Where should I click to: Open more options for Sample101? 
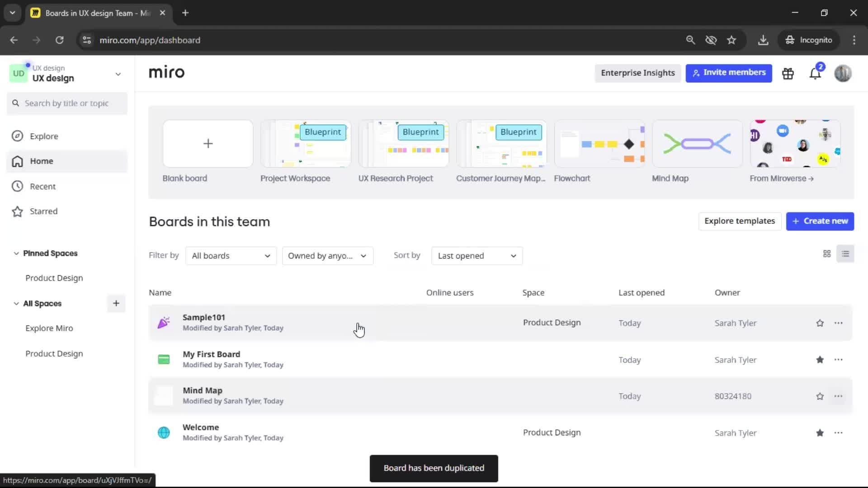838,323
